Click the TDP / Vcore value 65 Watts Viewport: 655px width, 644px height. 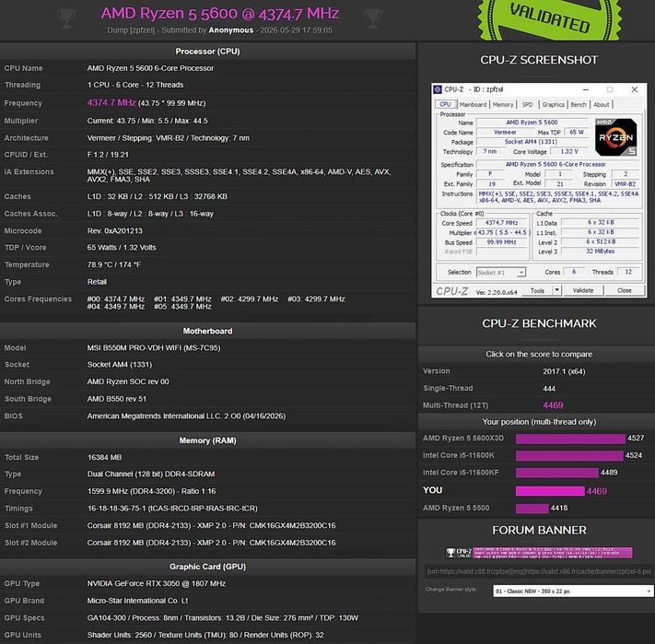(122, 247)
